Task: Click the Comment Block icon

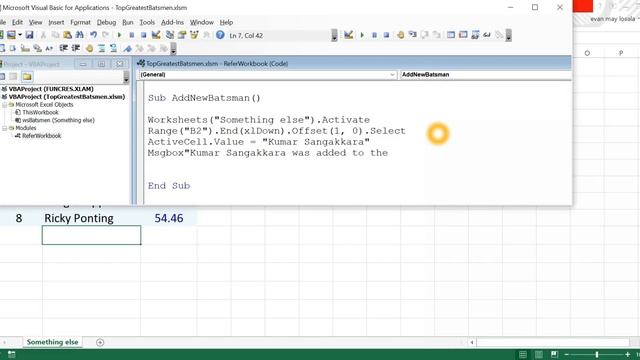Action: (x=101, y=49)
